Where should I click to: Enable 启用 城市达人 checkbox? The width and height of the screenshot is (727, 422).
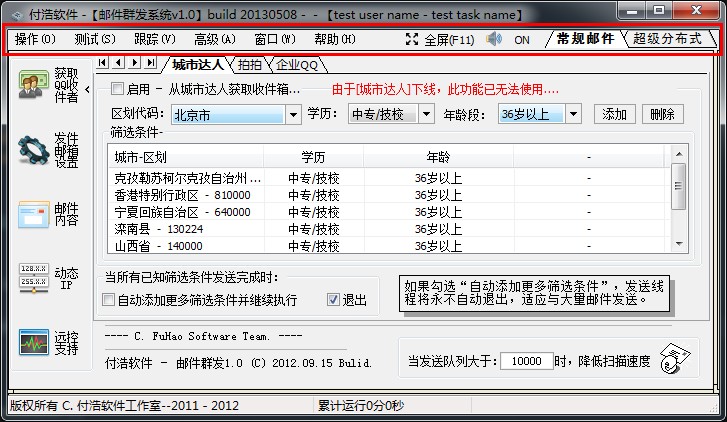118,88
